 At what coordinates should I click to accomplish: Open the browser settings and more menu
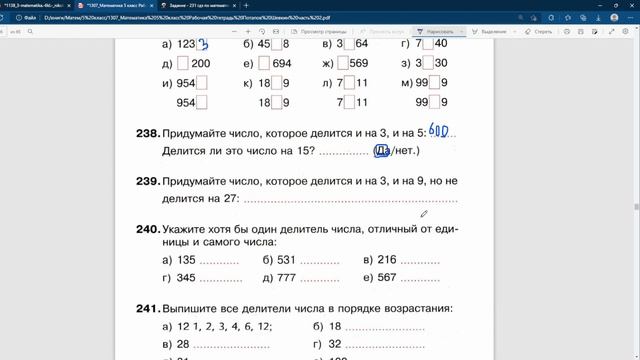(x=631, y=18)
